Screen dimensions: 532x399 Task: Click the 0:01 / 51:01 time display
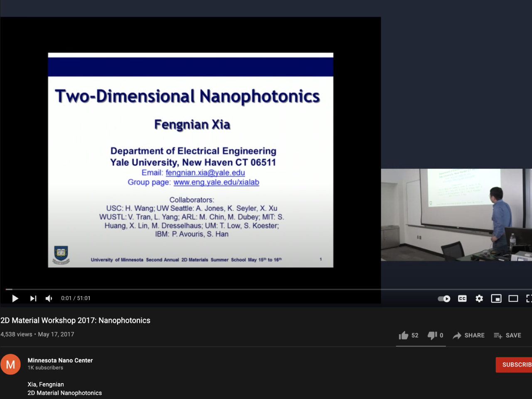[76, 298]
